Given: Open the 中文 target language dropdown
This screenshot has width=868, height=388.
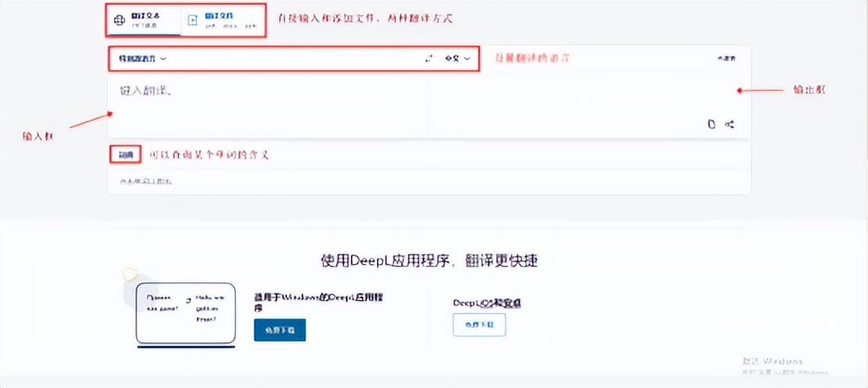Looking at the screenshot, I should [x=458, y=58].
